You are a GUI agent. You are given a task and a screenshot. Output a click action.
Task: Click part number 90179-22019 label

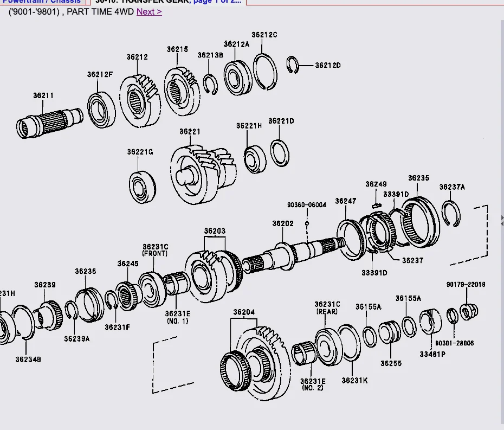tap(466, 284)
